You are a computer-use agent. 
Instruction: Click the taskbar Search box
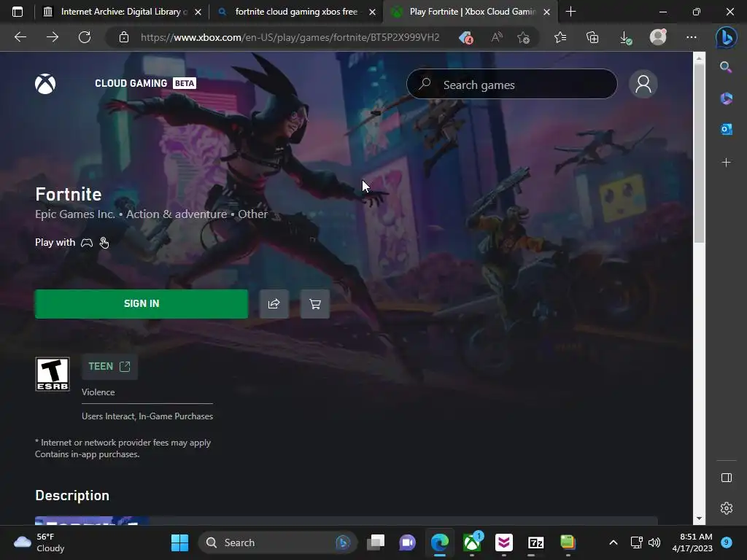pyautogui.click(x=277, y=542)
